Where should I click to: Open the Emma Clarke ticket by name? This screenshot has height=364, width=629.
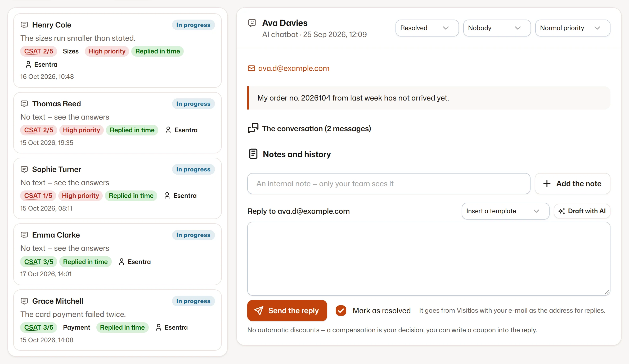coord(56,235)
